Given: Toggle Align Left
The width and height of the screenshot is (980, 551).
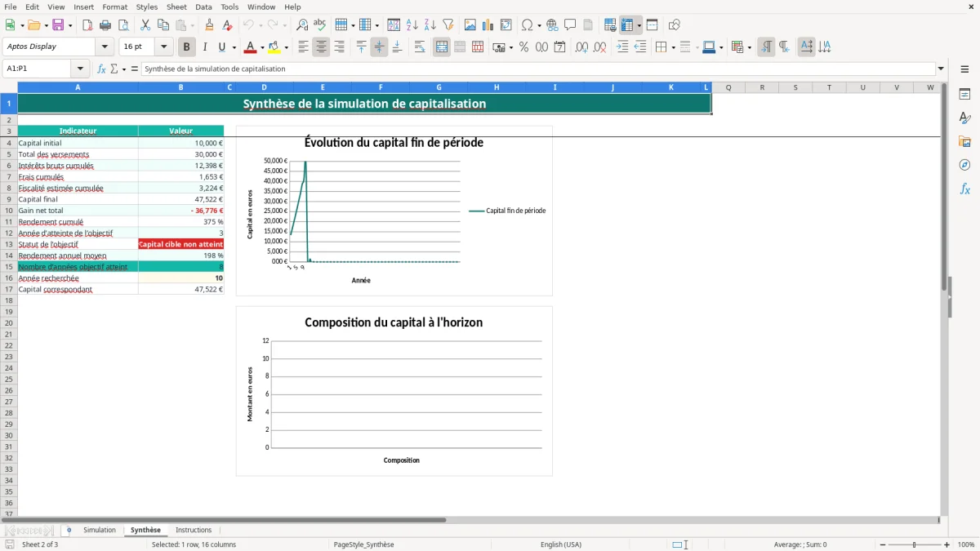Looking at the screenshot, I should [x=303, y=47].
